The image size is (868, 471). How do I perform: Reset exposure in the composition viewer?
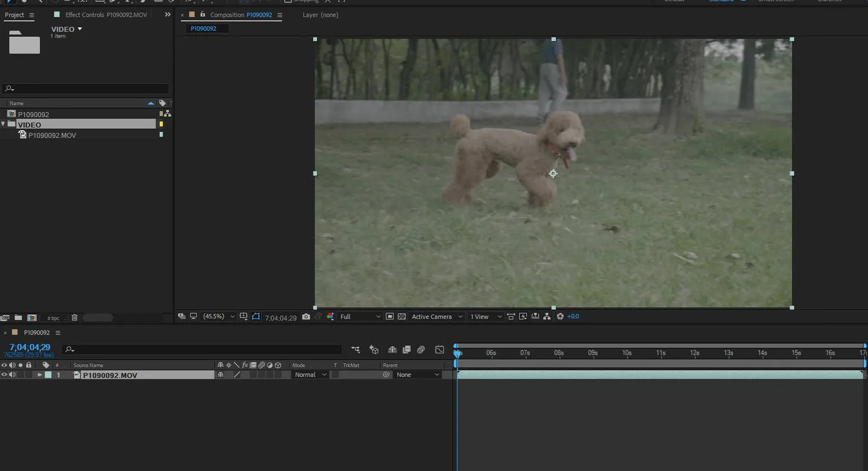coord(560,317)
